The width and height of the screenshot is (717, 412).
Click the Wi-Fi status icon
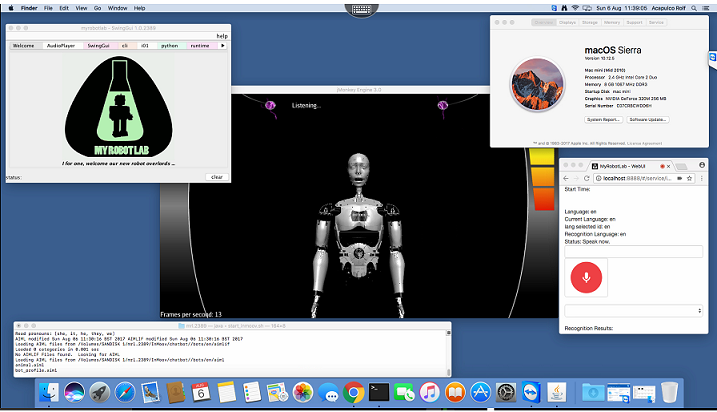[x=575, y=8]
